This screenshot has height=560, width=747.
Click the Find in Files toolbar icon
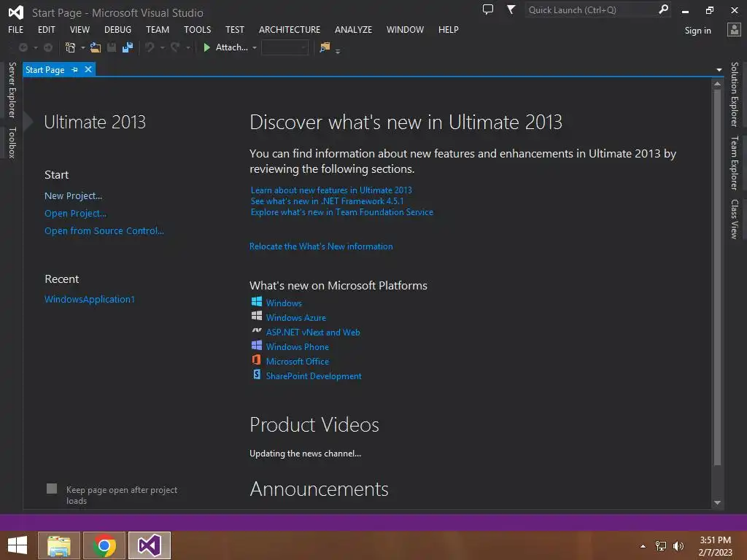click(325, 47)
